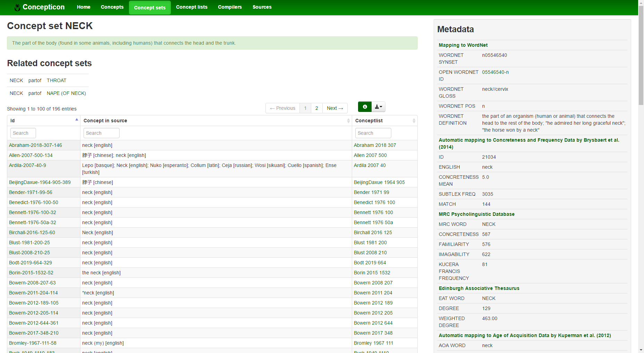Open entry Blust-2008-210-25
Image resolution: width=644 pixels, height=353 pixels.
pos(29,253)
